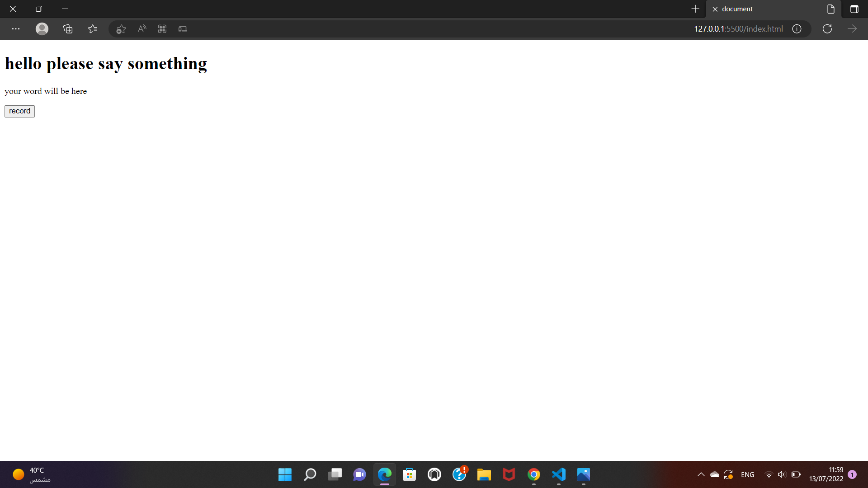
Task: View site information next to the URL
Action: 797,28
